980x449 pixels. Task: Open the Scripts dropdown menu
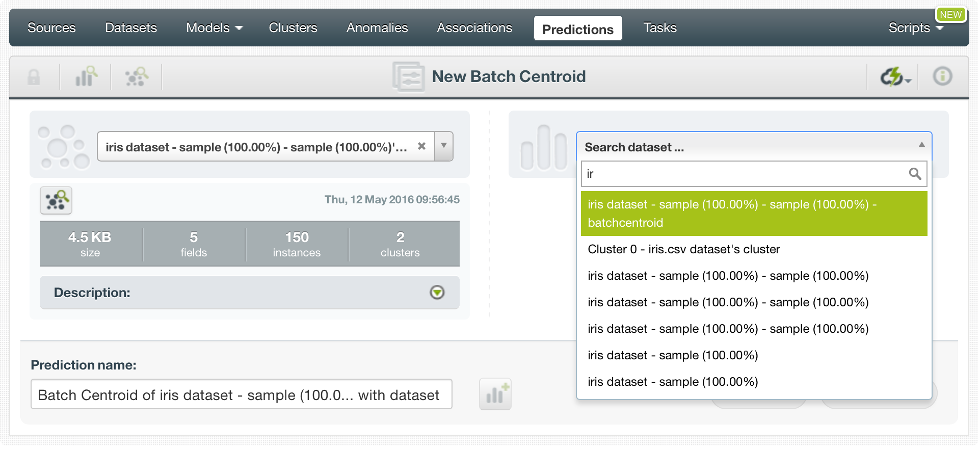[916, 28]
